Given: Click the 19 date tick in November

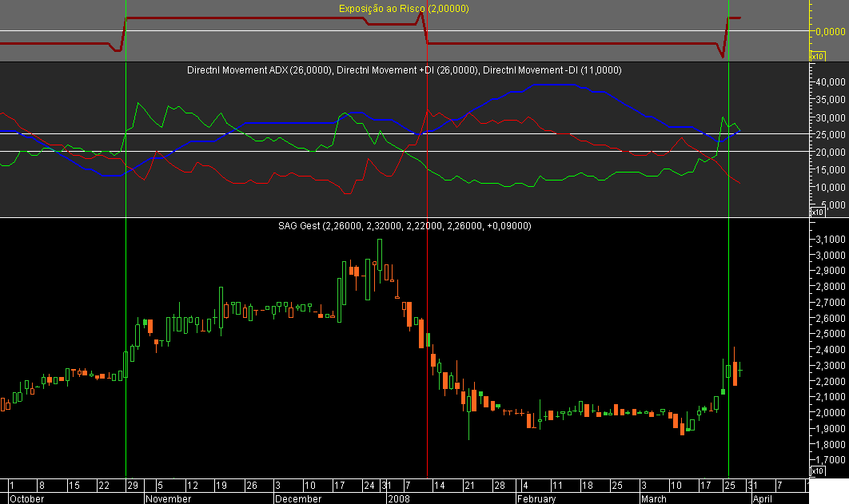Looking at the screenshot, I should click(221, 486).
